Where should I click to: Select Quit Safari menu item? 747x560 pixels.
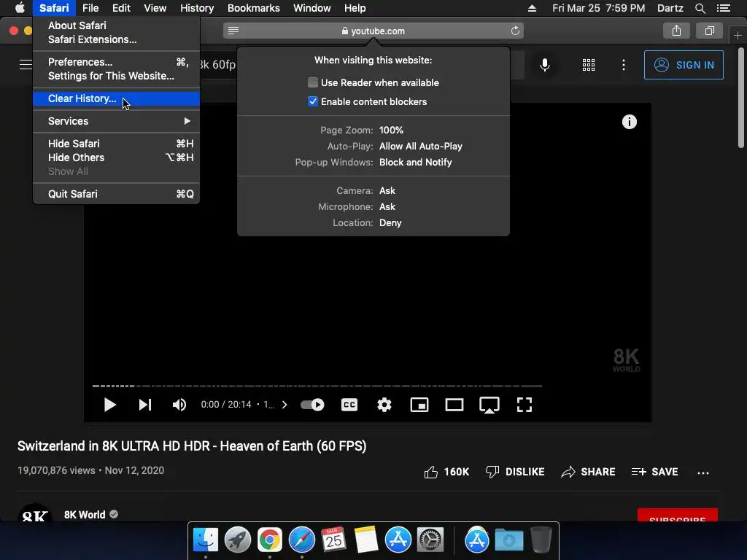point(116,194)
